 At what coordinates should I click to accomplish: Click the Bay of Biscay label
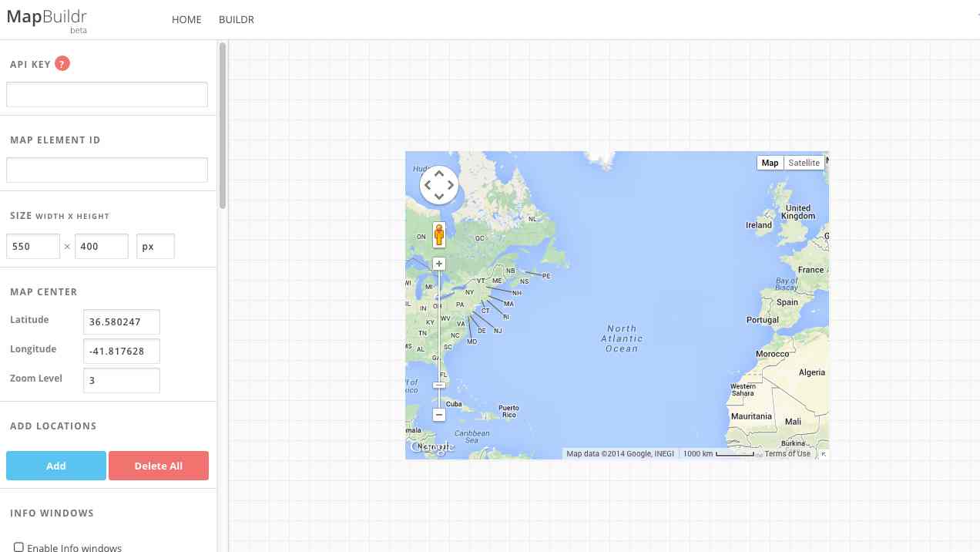[787, 284]
